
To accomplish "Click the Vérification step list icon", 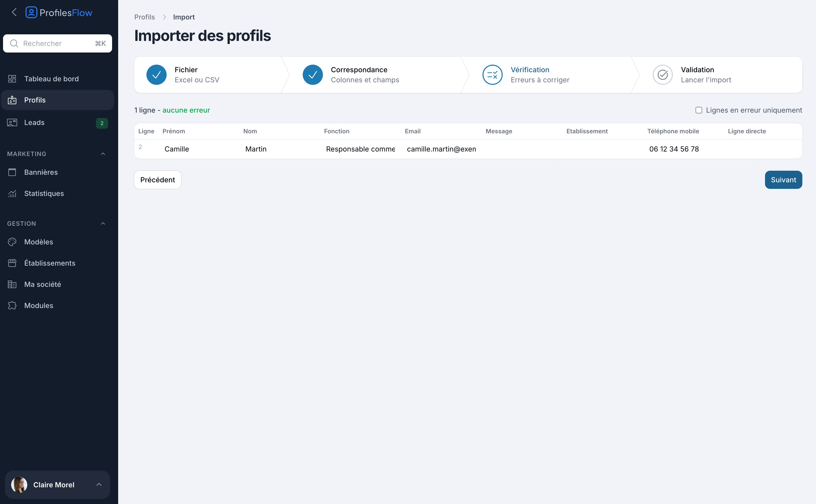I will click(493, 75).
